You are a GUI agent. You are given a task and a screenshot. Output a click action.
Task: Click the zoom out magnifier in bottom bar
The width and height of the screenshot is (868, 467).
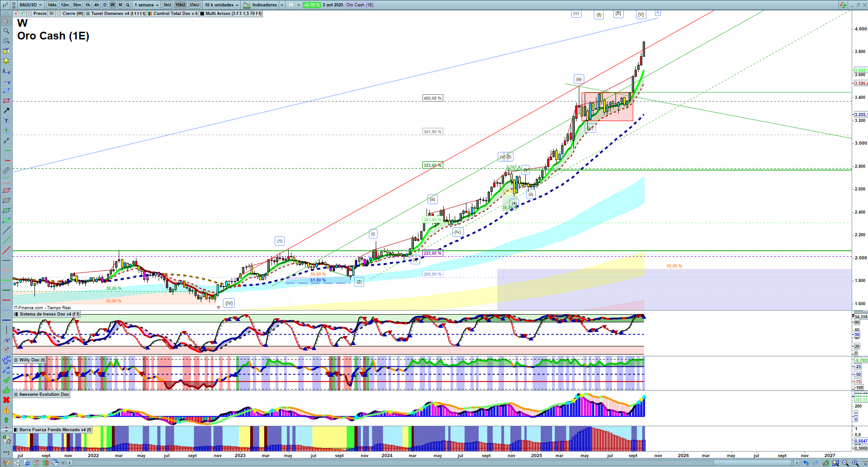click(x=845, y=463)
